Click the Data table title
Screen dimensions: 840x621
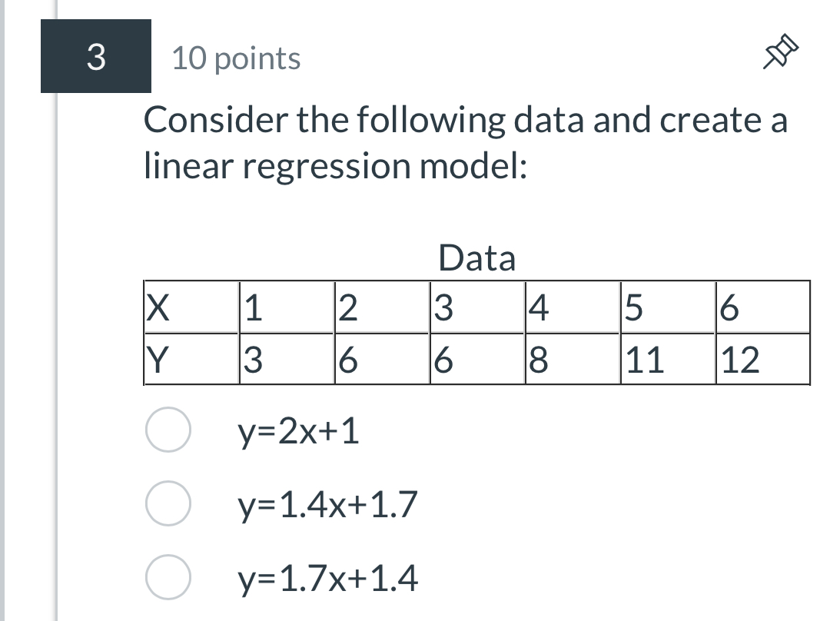click(x=476, y=259)
